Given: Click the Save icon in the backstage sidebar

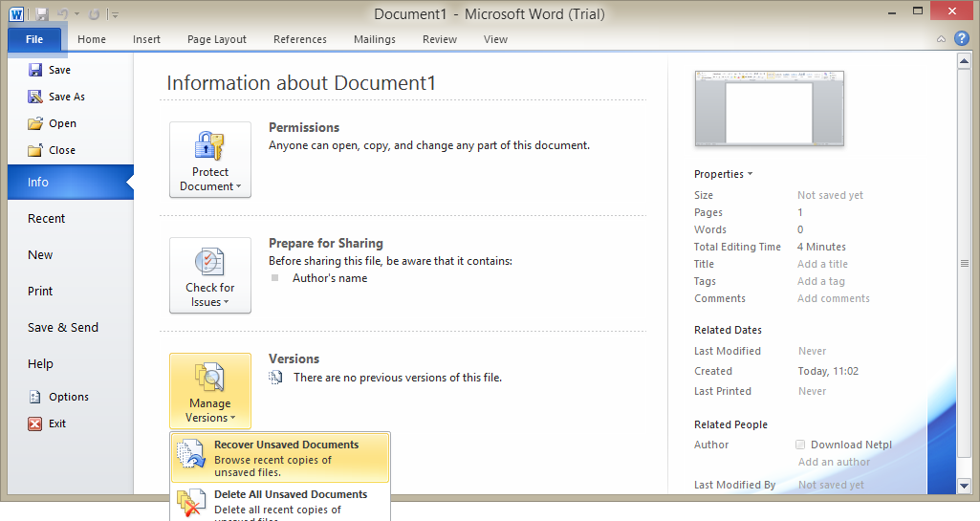Looking at the screenshot, I should [x=35, y=70].
